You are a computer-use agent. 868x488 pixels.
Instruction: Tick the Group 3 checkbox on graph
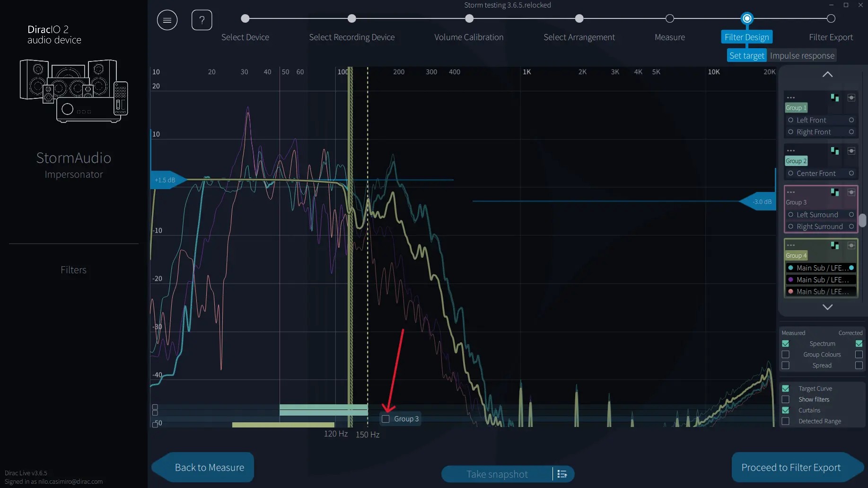[386, 419]
